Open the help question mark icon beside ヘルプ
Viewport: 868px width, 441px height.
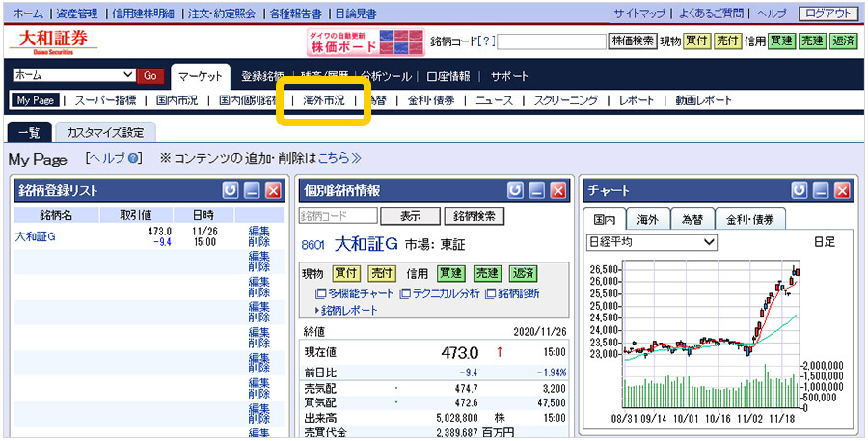132,159
